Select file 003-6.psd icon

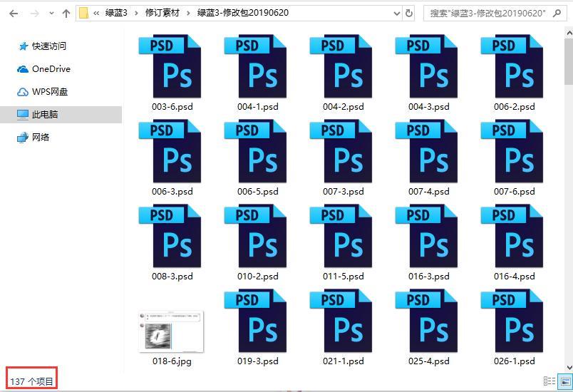click(170, 66)
